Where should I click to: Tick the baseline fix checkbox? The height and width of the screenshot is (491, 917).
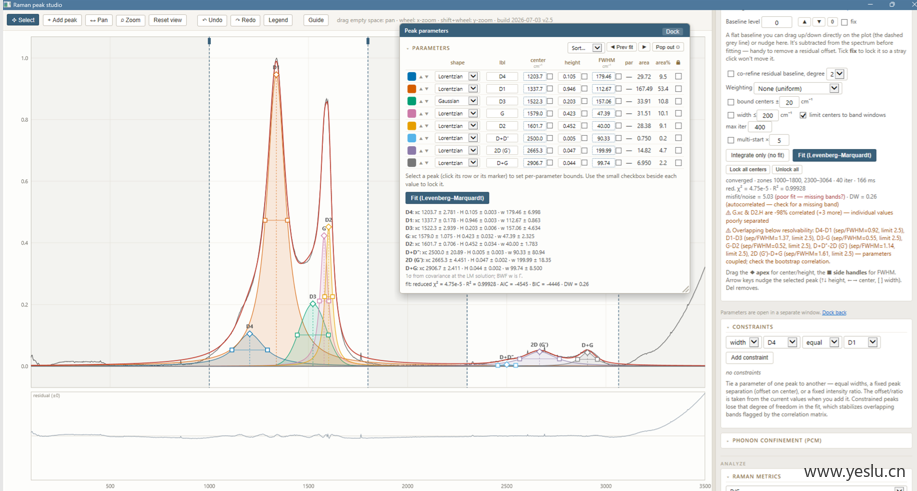(x=844, y=22)
